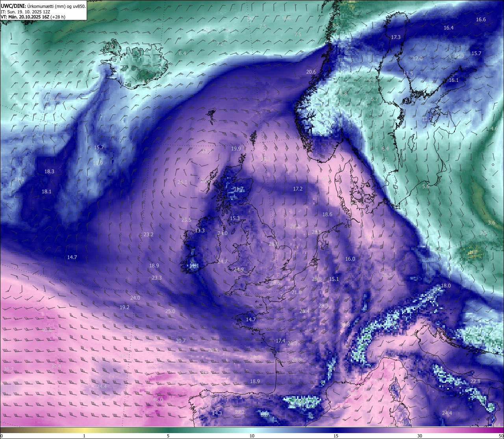Click the map value 16.6
The width and height of the screenshot is (504, 439).
[x=481, y=19]
